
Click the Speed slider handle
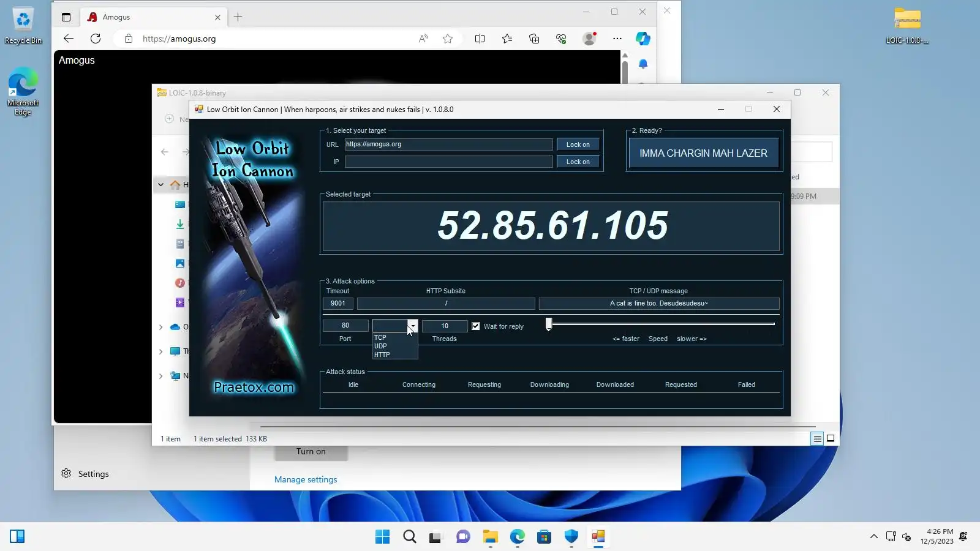pos(549,324)
